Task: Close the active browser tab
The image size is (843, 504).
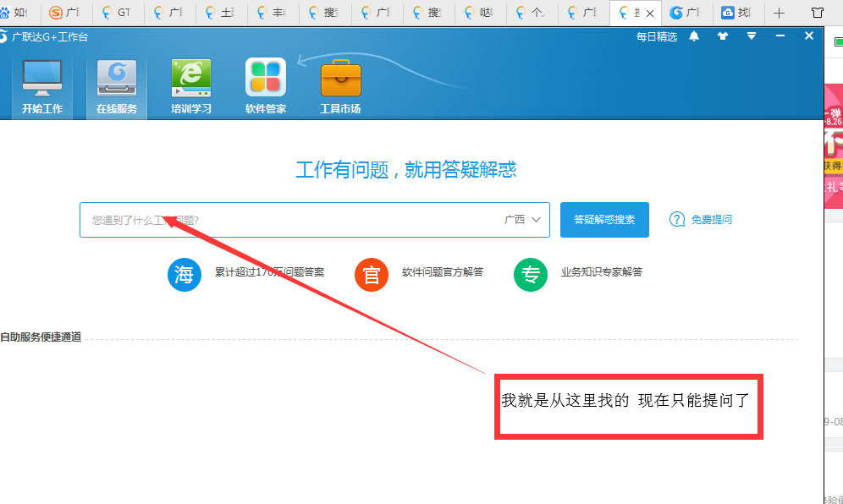Action: click(650, 14)
